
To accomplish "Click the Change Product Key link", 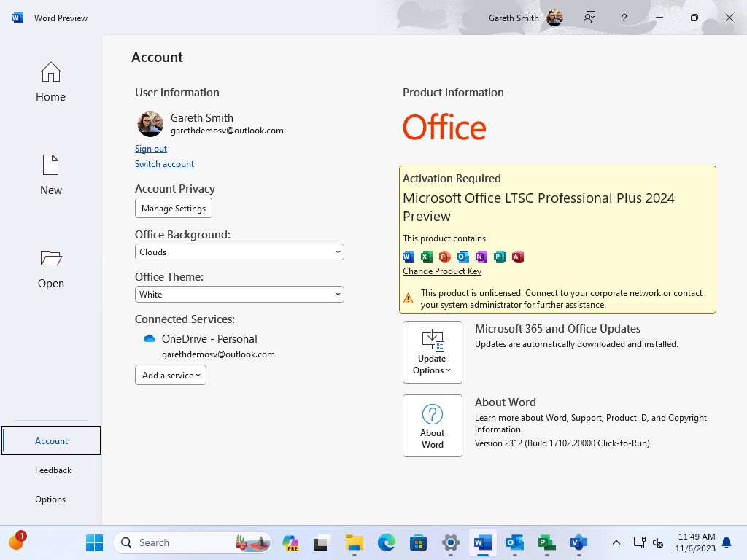I will click(x=441, y=271).
